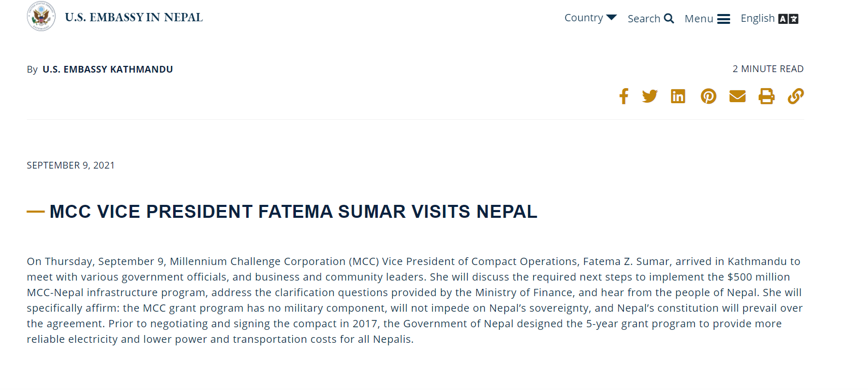Open U.S. Embassy Kathmandu author link
Screen dimensions: 868x390
click(108, 69)
